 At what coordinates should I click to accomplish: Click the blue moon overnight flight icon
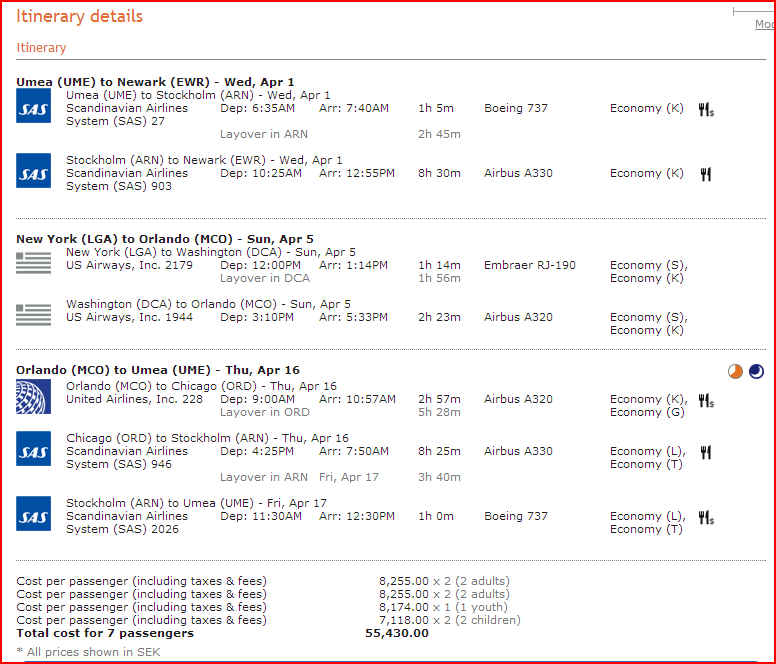tap(756, 372)
